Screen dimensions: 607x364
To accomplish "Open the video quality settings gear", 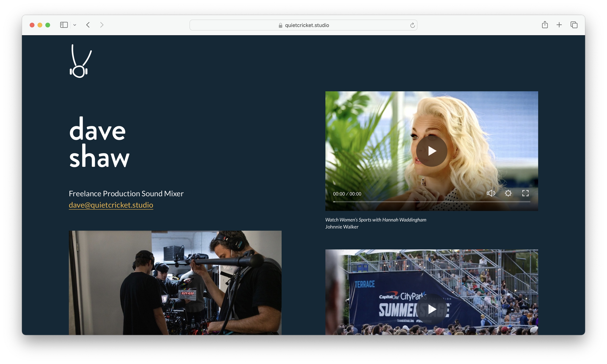I will [508, 193].
